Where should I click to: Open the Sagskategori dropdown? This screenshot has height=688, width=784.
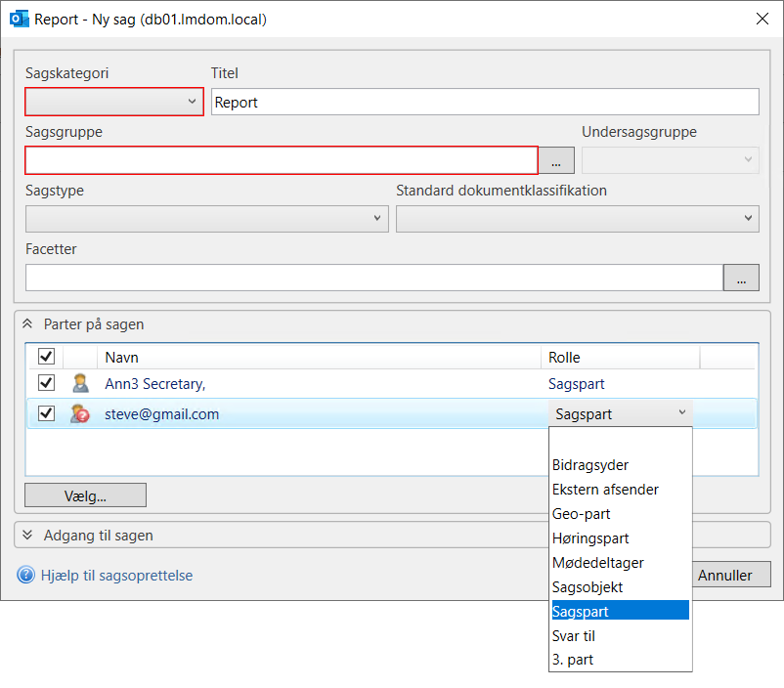point(114,102)
